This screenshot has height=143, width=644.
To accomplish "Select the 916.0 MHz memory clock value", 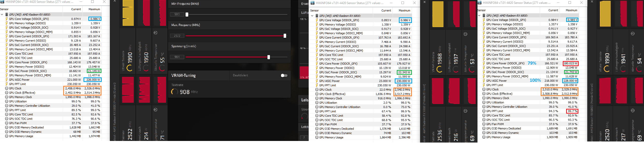I will pos(385,98).
